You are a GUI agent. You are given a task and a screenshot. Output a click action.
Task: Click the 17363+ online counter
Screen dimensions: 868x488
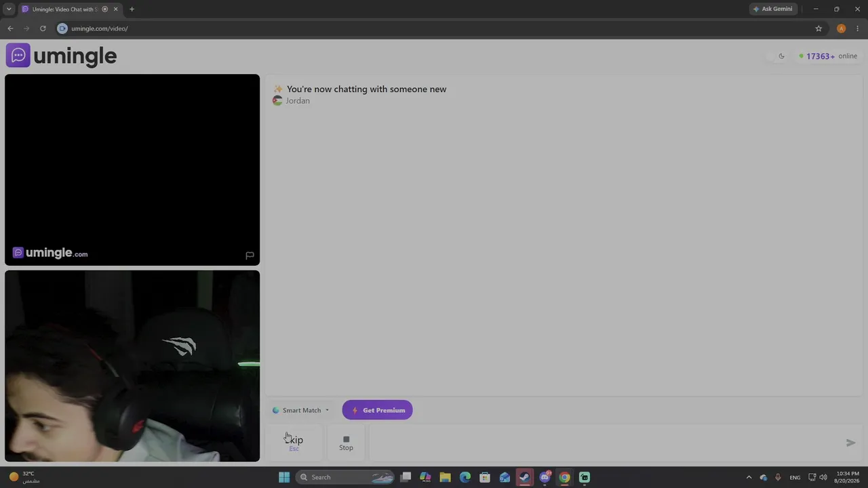[828, 56]
